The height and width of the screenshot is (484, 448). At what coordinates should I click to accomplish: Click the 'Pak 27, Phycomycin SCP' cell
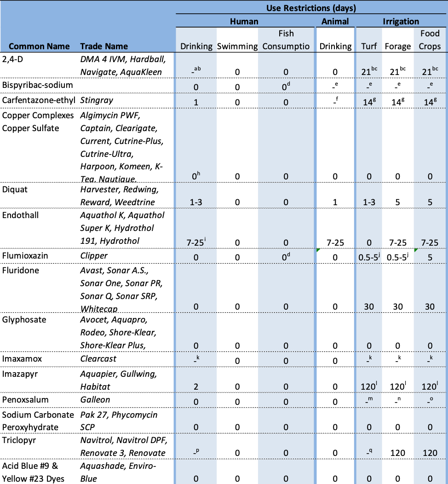point(119,421)
